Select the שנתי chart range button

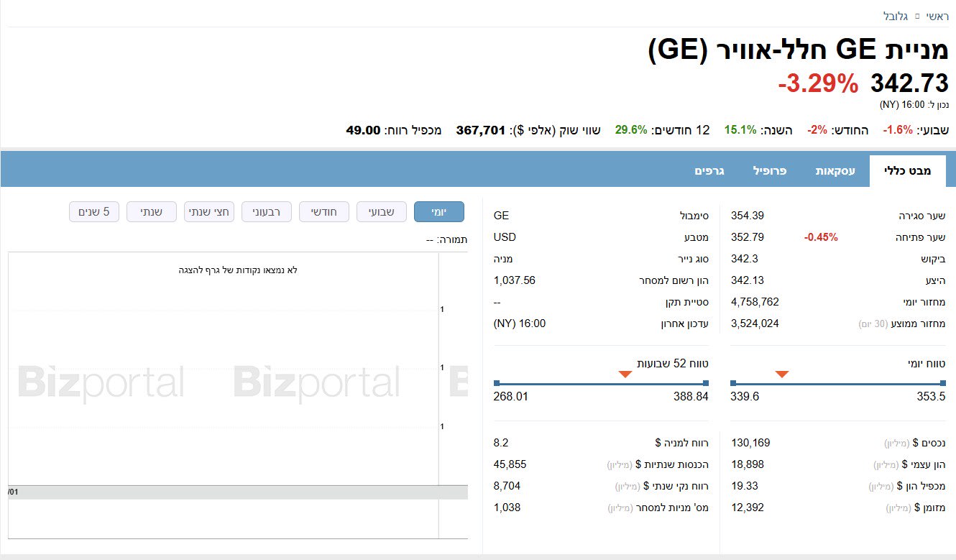(x=152, y=212)
